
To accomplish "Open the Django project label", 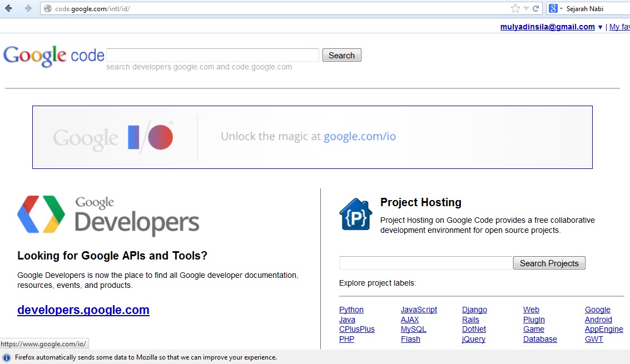I will click(x=474, y=310).
